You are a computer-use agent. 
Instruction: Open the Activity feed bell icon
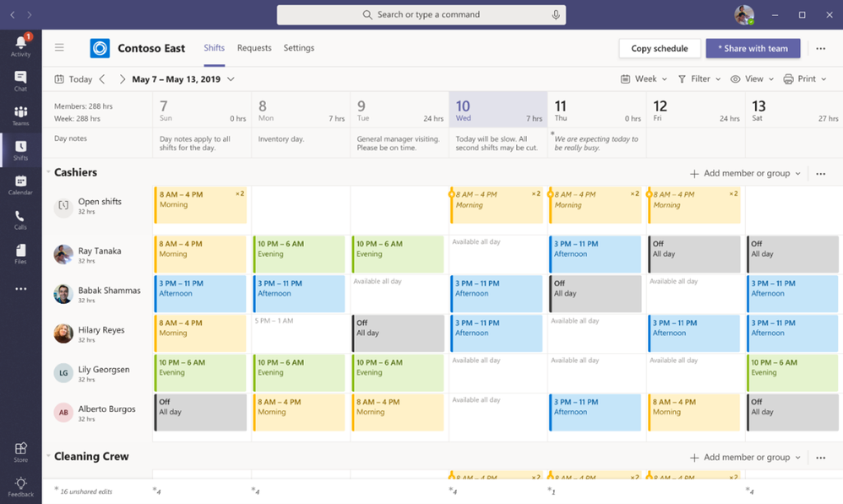click(20, 45)
